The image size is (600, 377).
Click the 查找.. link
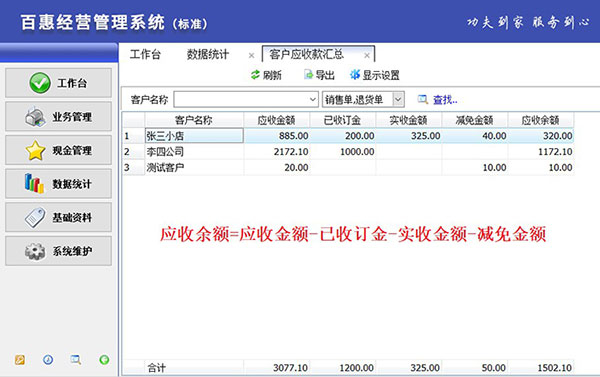click(445, 100)
